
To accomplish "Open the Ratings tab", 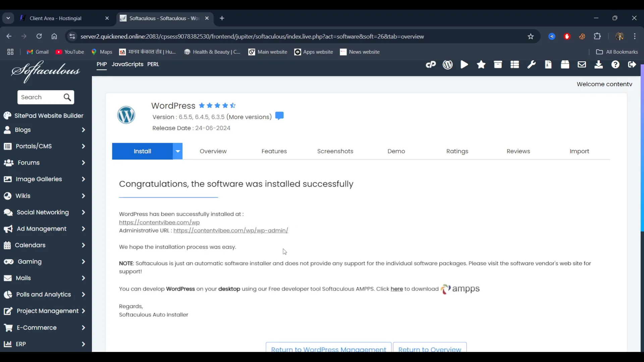I will 457,151.
